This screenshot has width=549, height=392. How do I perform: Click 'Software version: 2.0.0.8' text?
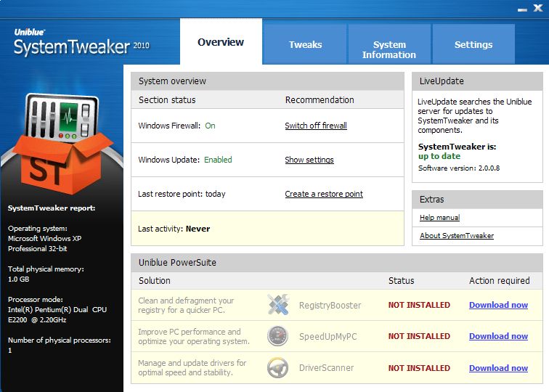[459, 168]
